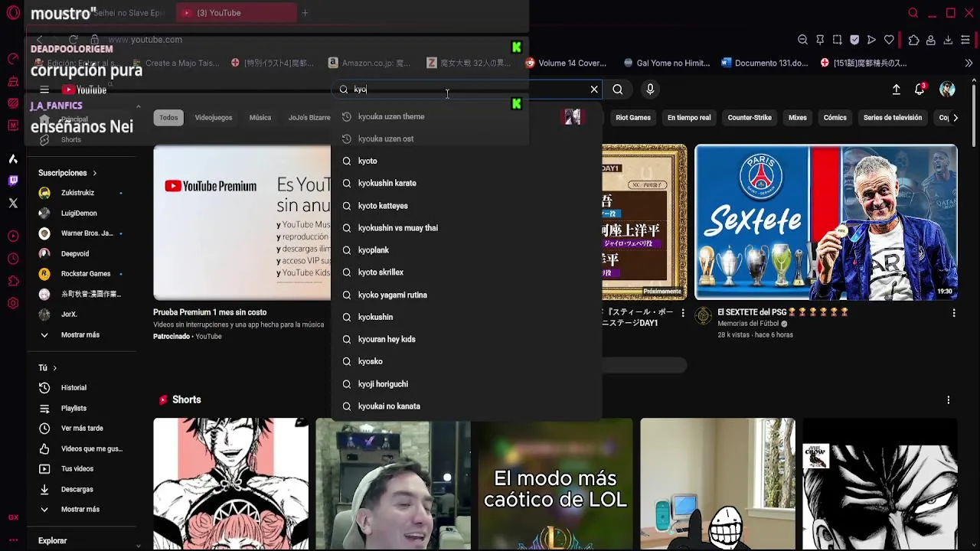Open the Easy Setup sliders icon
The image size is (980, 551).
(965, 40)
